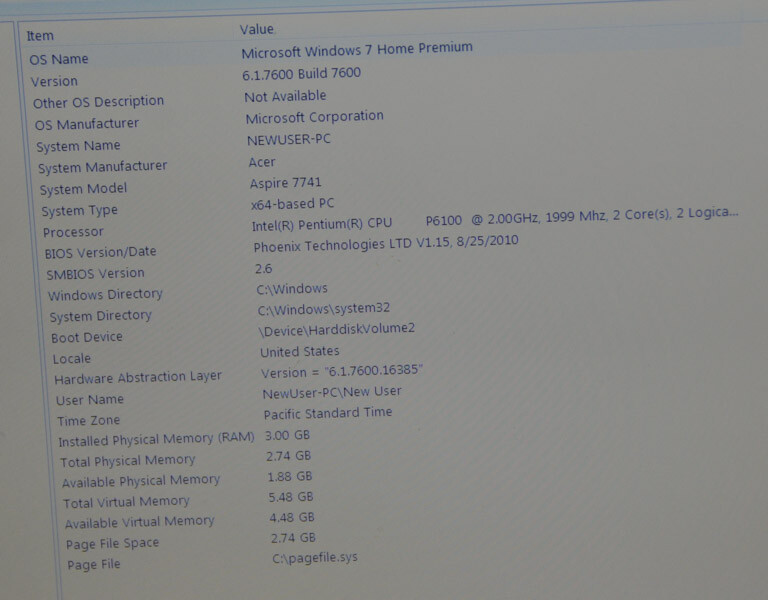This screenshot has width=768, height=600.
Task: Click the 'Not Available' value
Action: 286,96
